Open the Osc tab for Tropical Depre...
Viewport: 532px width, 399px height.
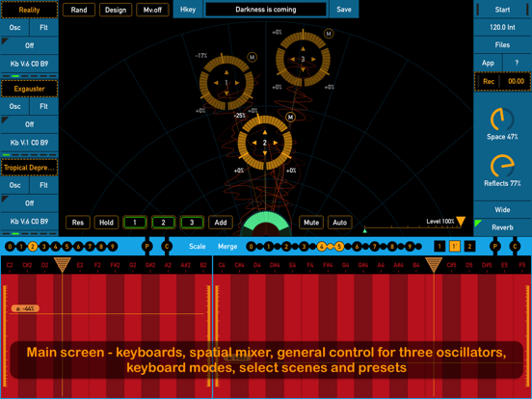pyautogui.click(x=14, y=185)
